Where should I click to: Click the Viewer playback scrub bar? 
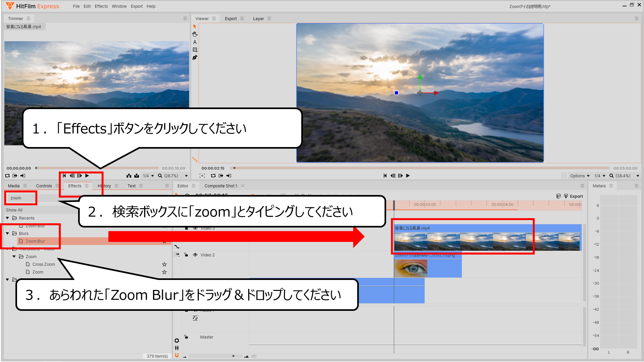420,168
